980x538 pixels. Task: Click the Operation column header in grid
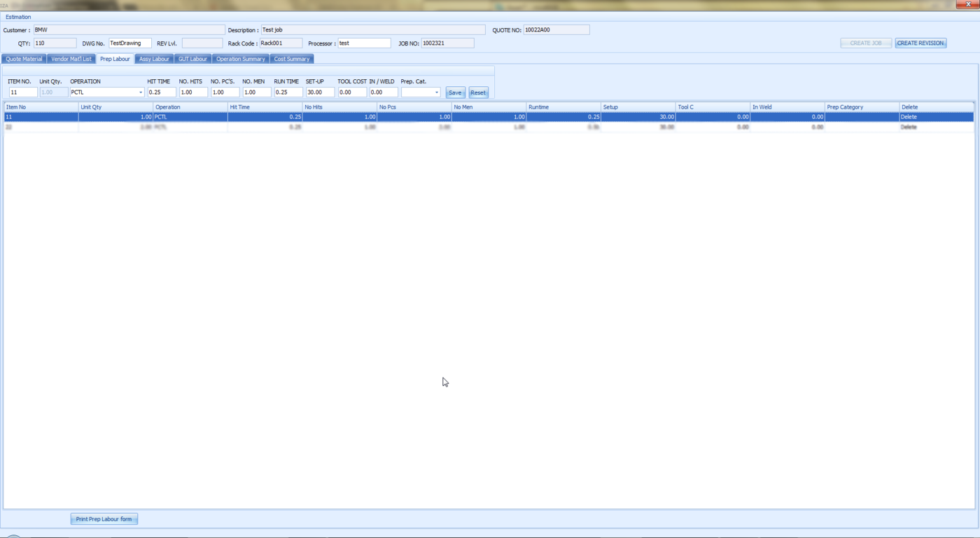pyautogui.click(x=190, y=107)
